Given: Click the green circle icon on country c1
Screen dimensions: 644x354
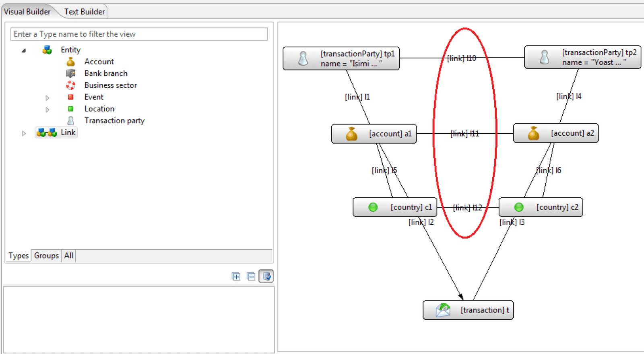Looking at the screenshot, I should [373, 207].
